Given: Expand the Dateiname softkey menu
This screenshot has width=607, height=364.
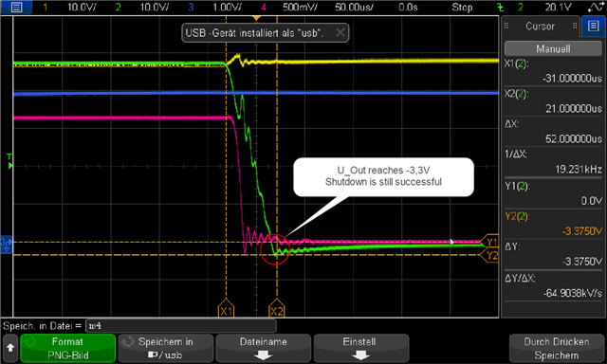Looking at the screenshot, I should pos(264,348).
